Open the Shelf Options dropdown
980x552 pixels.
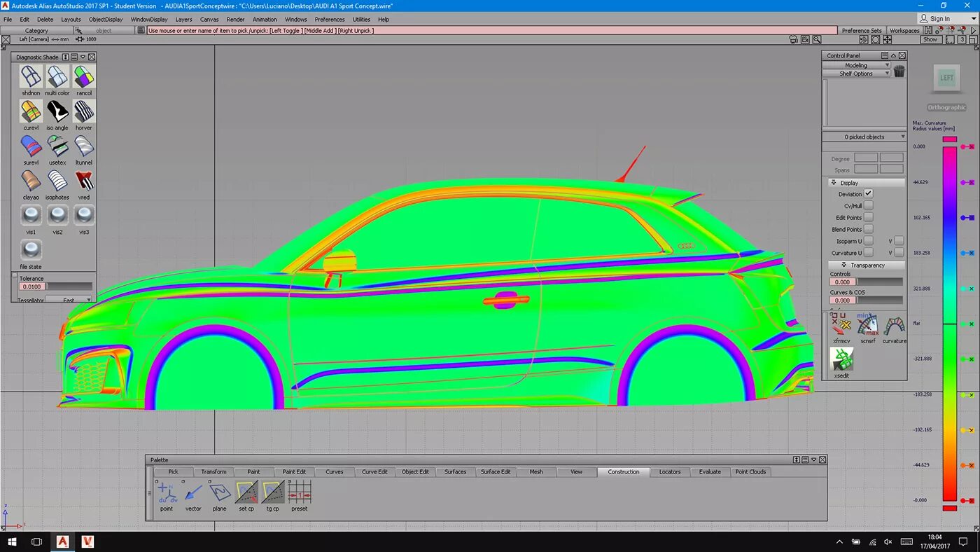point(856,74)
